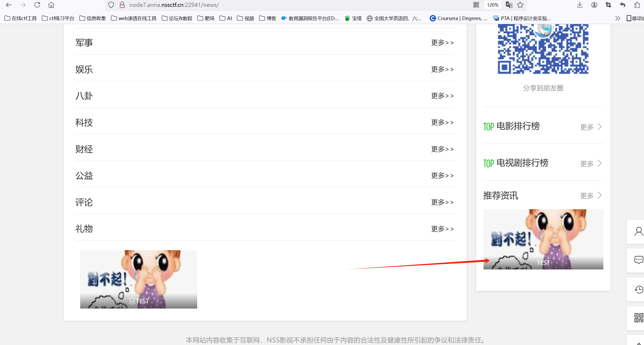Click the 120% zoom level indicator
644x345 pixels.
493,5
